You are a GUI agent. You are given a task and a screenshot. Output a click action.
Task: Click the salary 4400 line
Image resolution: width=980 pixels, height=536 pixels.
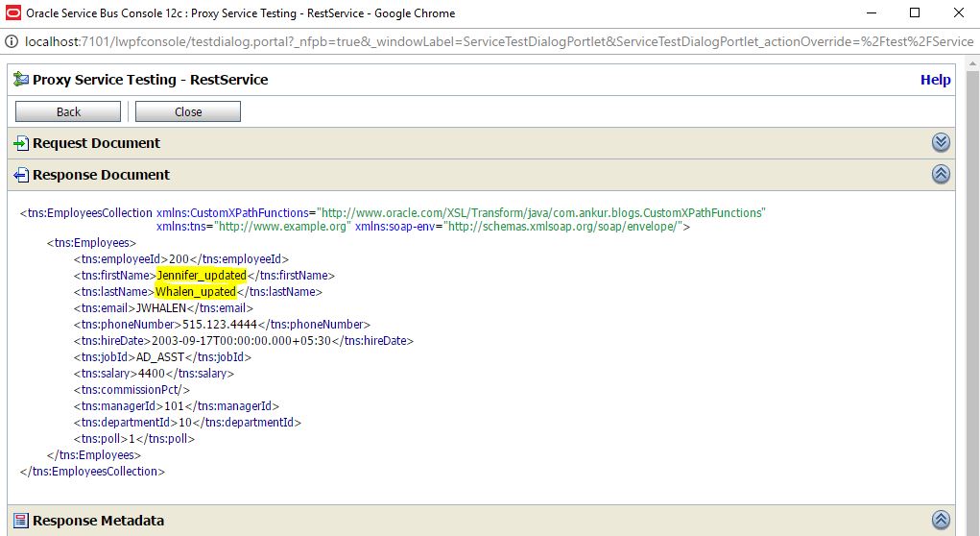coord(154,373)
